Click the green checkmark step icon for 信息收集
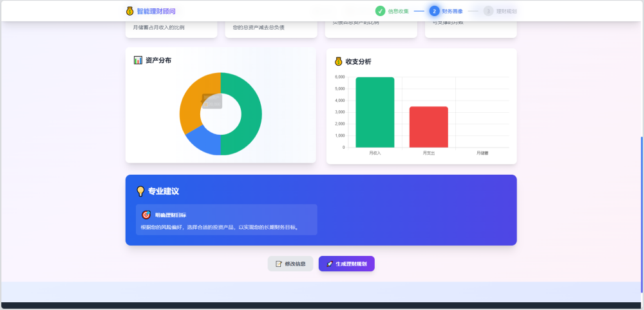Viewport: 644px width, 310px height. 381,11
